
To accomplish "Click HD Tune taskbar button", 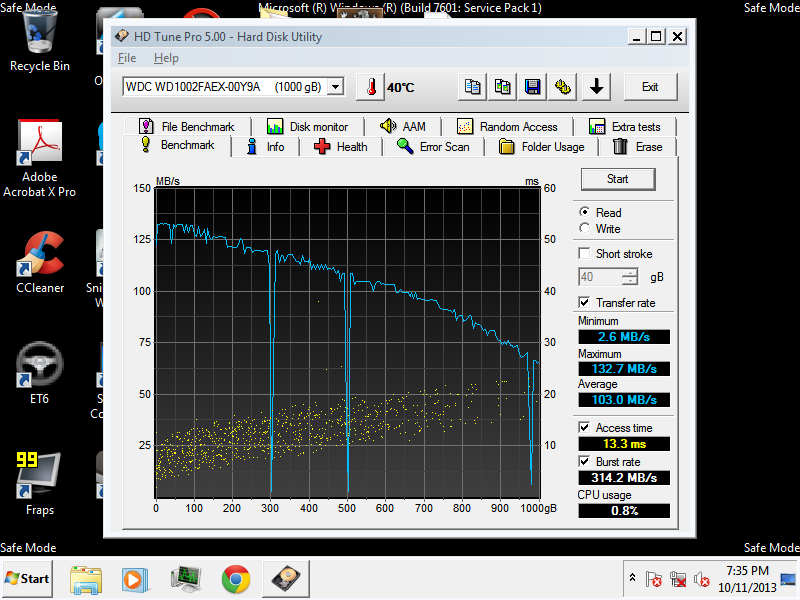I will click(286, 580).
